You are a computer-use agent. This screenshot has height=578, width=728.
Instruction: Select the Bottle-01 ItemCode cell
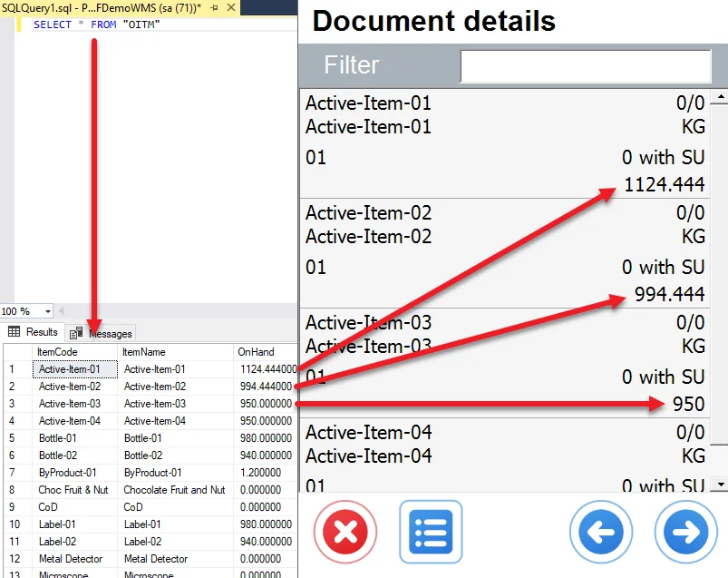tap(73, 438)
